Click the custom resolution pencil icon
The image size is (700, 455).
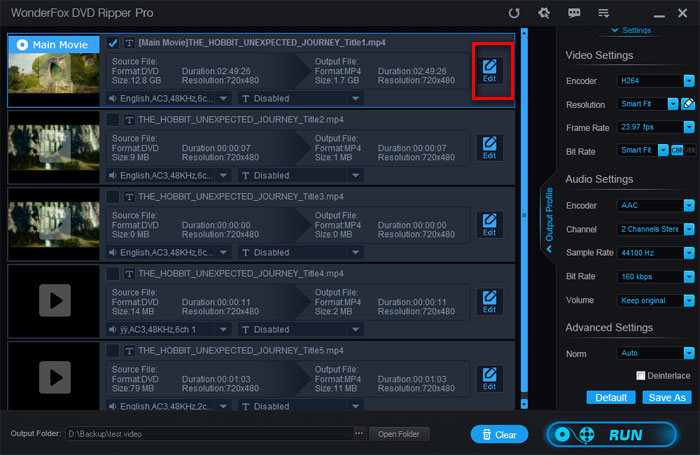pyautogui.click(x=688, y=104)
